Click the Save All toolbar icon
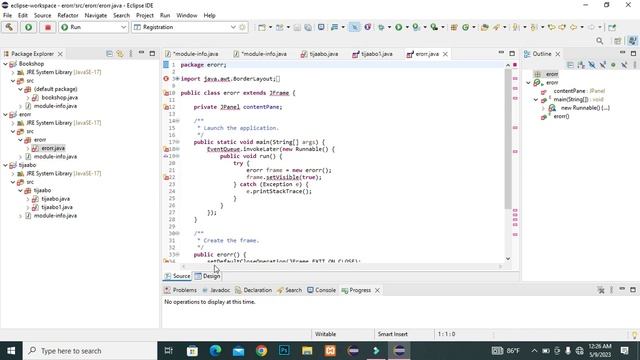 (x=308, y=27)
